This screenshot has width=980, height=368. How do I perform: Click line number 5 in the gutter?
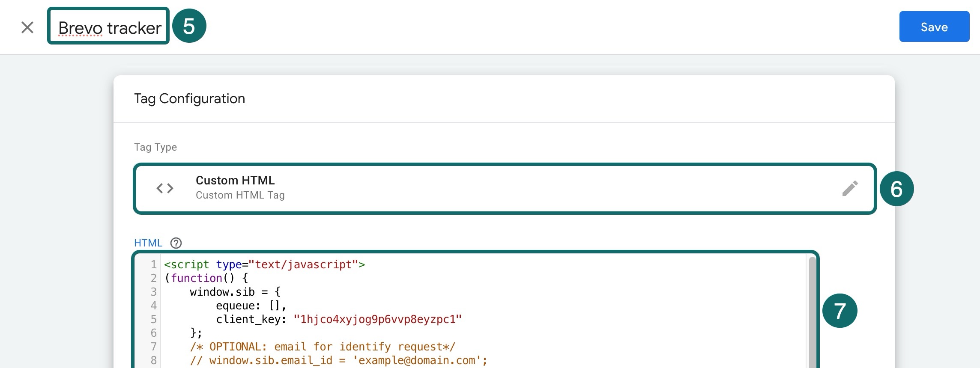[153, 319]
